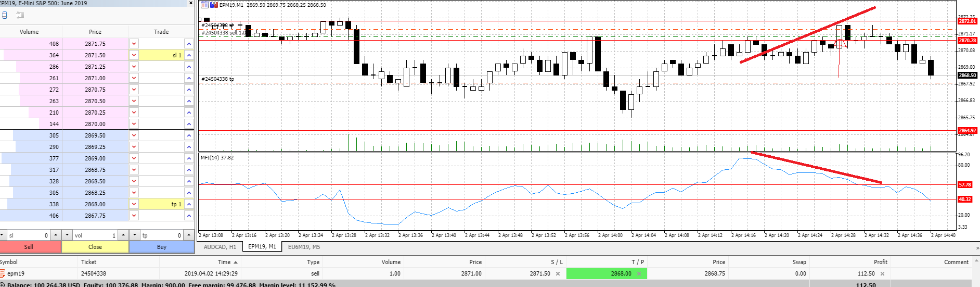
Task: Sort positions by the Swap column header
Action: pos(769,262)
